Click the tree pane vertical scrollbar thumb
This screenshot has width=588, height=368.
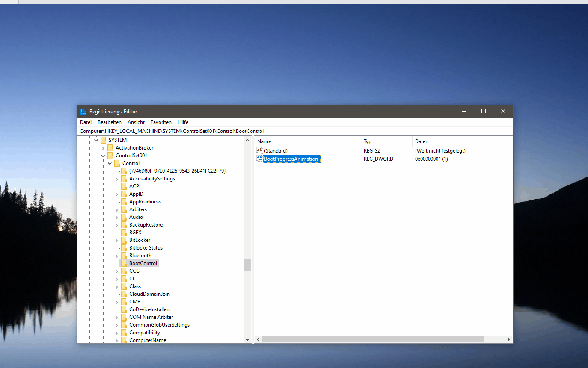pyautogui.click(x=247, y=265)
